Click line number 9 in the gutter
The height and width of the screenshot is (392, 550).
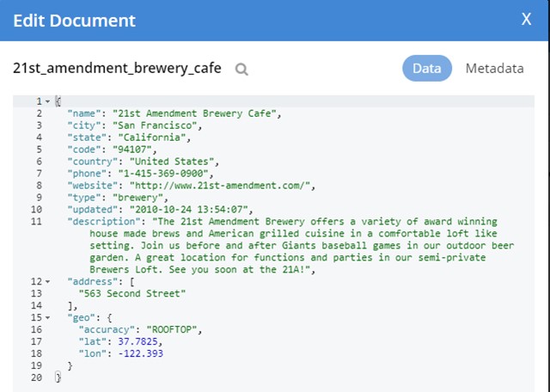[x=39, y=197]
